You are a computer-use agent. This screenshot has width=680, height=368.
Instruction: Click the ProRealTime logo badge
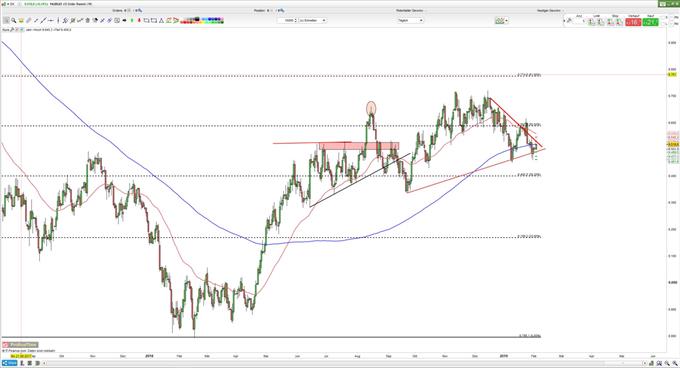(20, 345)
